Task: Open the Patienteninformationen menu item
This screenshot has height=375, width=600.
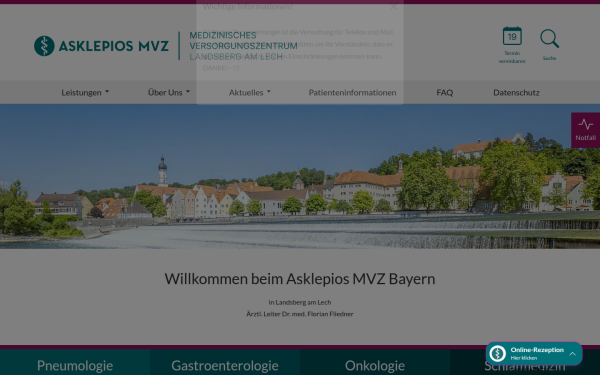Action: coord(352,92)
